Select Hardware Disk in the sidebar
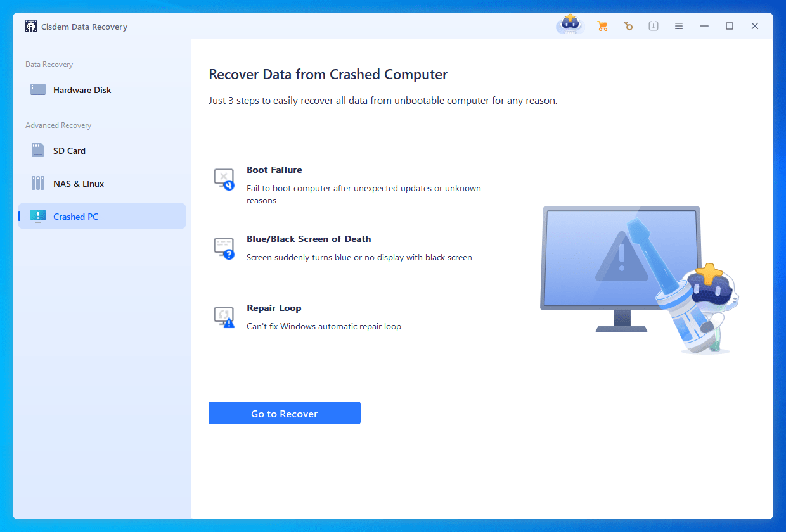 point(102,90)
